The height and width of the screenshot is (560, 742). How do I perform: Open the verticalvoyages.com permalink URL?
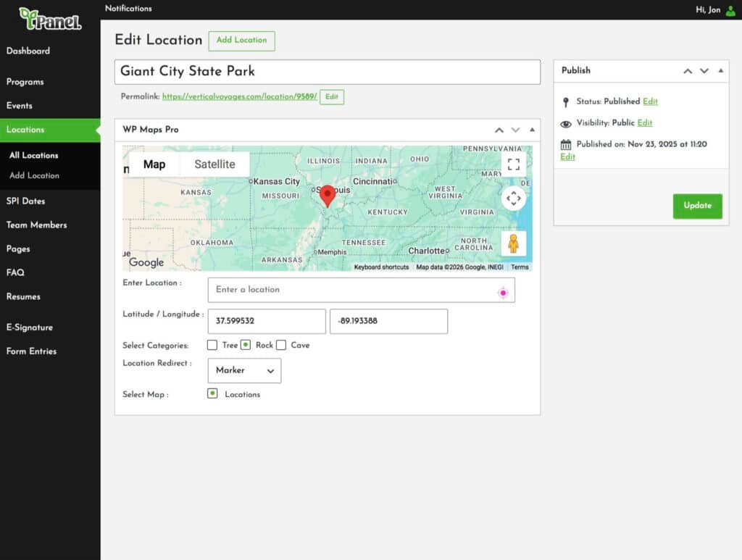239,96
